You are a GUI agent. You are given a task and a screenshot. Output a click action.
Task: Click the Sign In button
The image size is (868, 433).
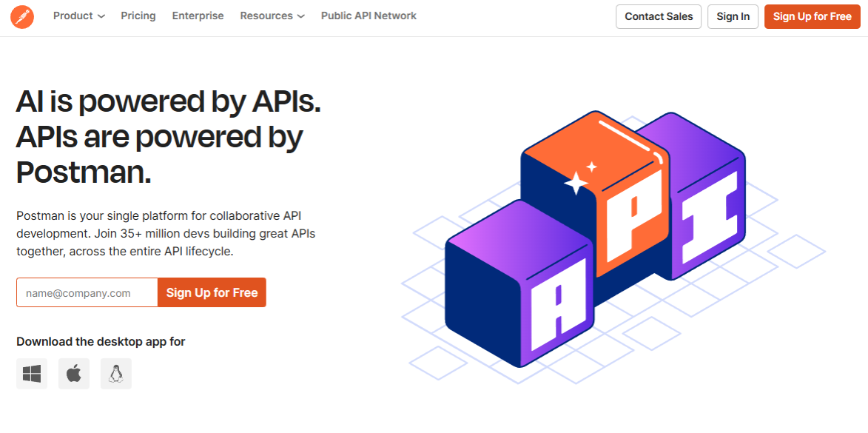pos(733,16)
